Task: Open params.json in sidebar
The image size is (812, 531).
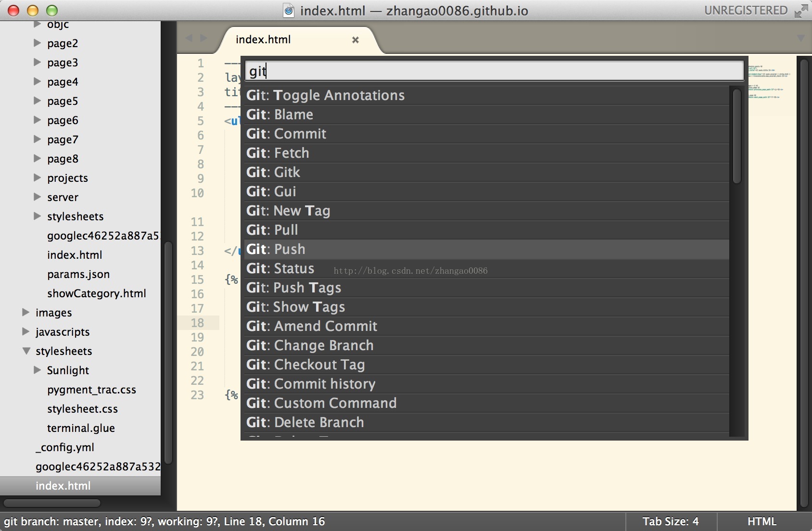Action: coord(78,274)
